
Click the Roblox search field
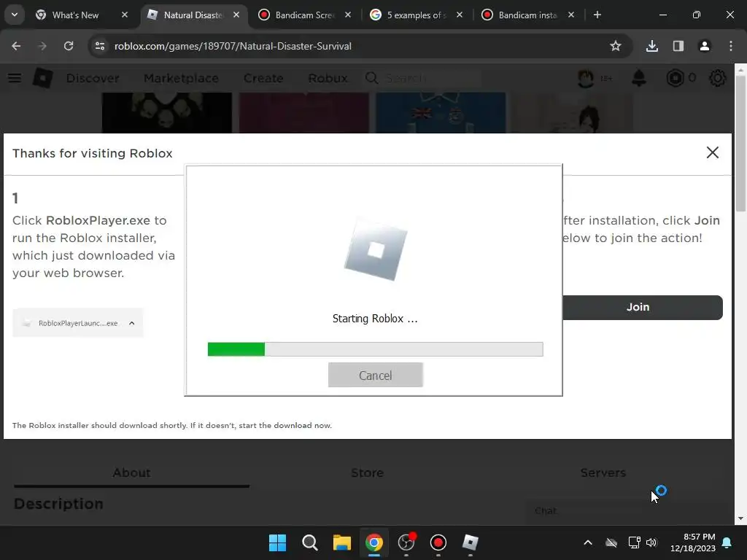click(422, 78)
